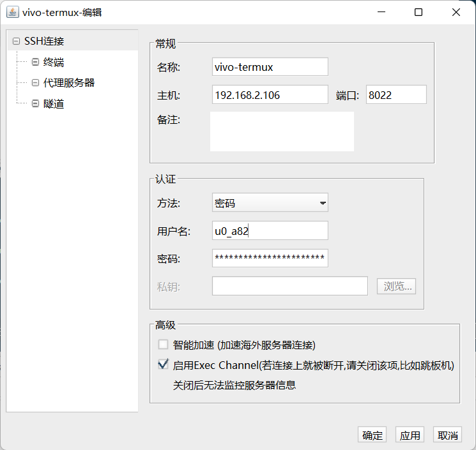Maximize the vivo-termux edit window
The height and width of the screenshot is (450, 476).
pyautogui.click(x=418, y=12)
